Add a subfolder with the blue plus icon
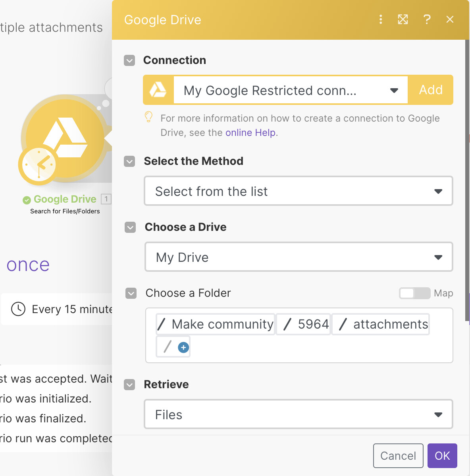This screenshot has height=476, width=470. click(x=183, y=347)
